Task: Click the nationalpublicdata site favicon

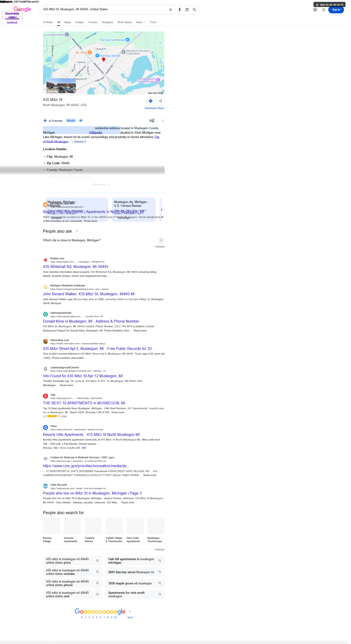Action: tap(46, 314)
